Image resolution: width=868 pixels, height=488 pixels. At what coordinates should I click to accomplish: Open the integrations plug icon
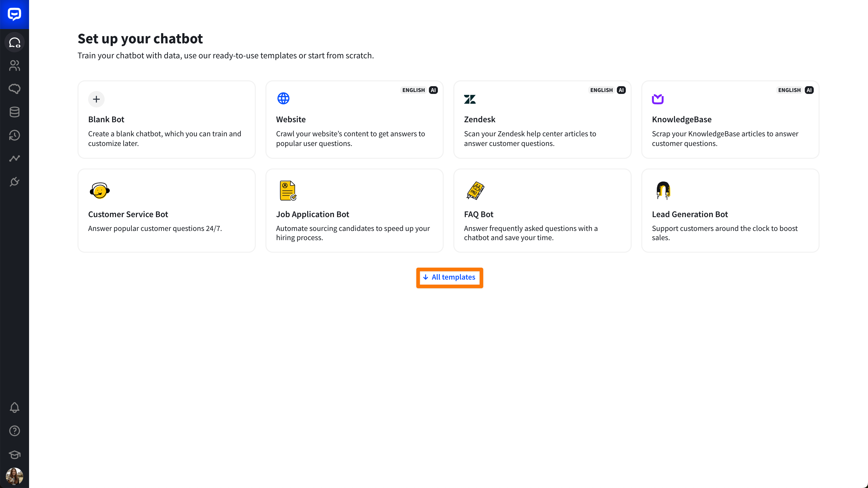15,182
